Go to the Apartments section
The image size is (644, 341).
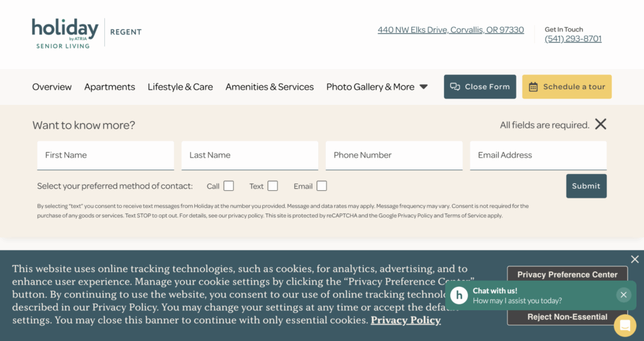109,87
